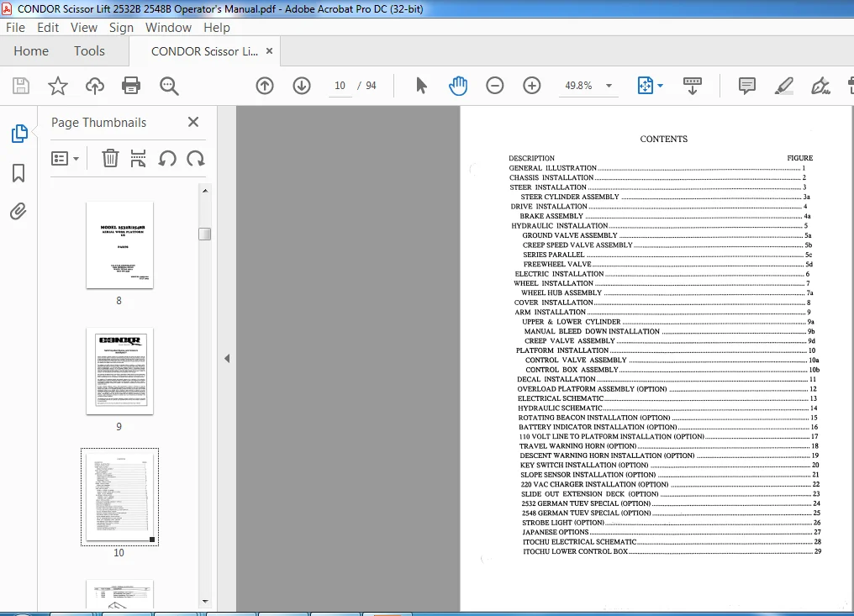Screen dimensions: 854x616
Task: Add a comment note icon
Action: pos(746,86)
